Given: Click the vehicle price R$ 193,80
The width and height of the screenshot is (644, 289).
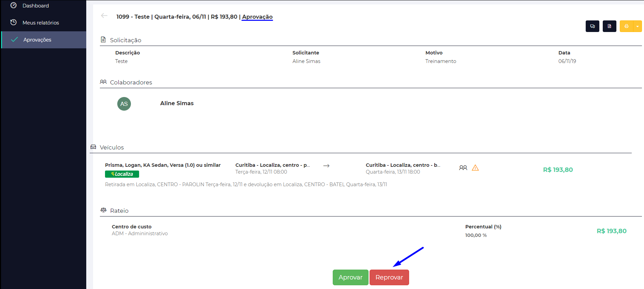Looking at the screenshot, I should (x=558, y=170).
